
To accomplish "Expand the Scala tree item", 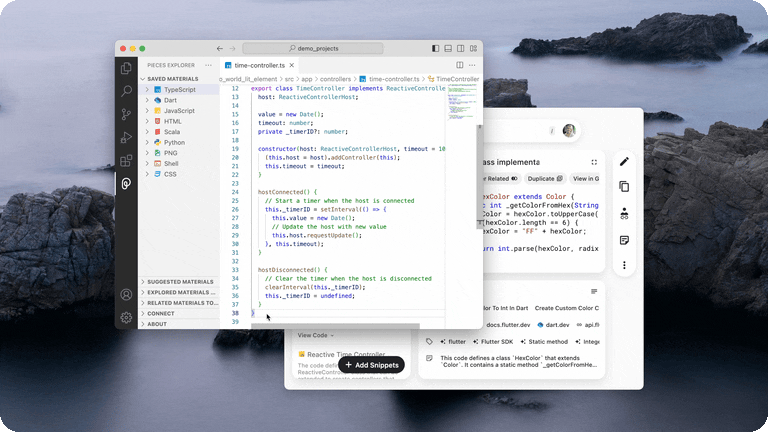I will point(147,132).
